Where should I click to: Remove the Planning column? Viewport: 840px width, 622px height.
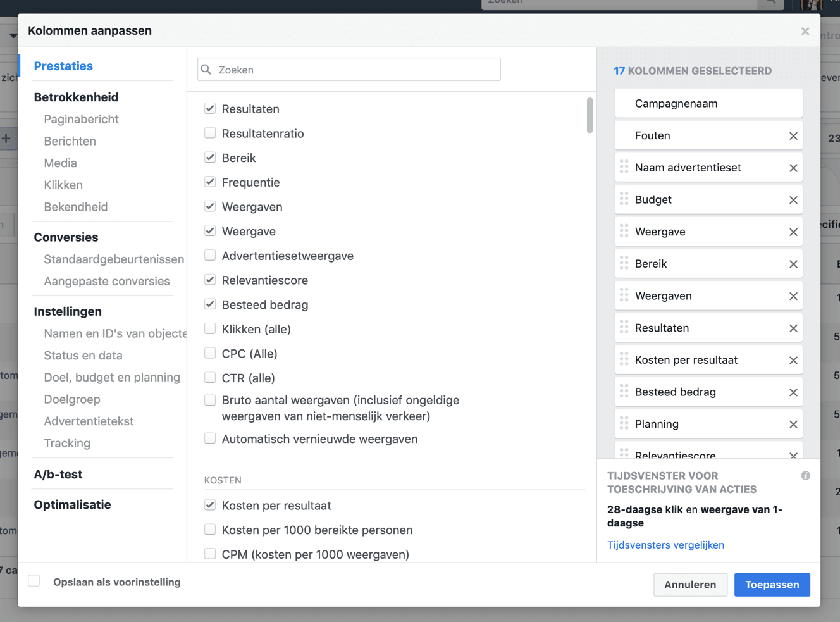[793, 425]
